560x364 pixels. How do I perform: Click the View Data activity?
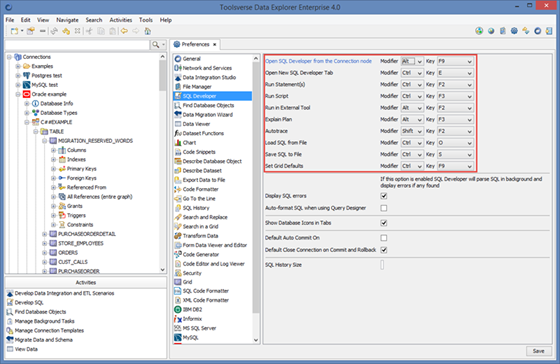click(x=26, y=349)
